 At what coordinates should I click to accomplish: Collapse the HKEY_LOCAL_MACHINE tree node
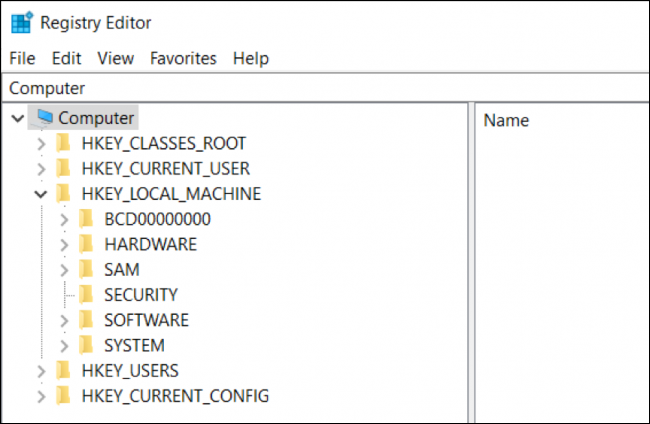(x=40, y=194)
